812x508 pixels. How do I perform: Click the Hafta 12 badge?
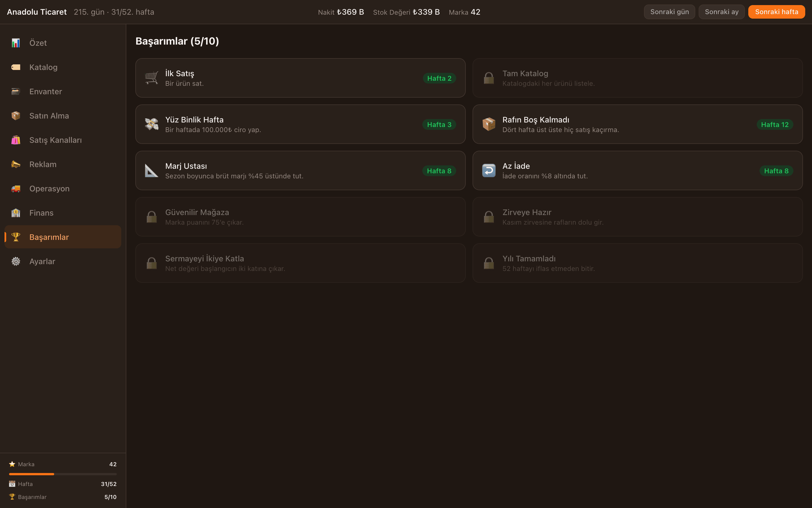coord(775,125)
